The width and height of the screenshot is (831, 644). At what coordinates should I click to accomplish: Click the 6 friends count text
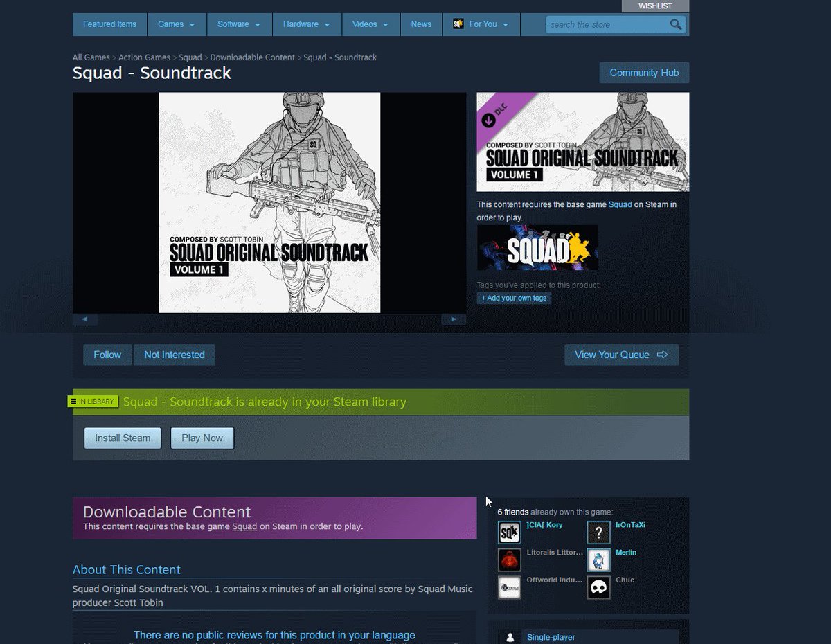513,512
